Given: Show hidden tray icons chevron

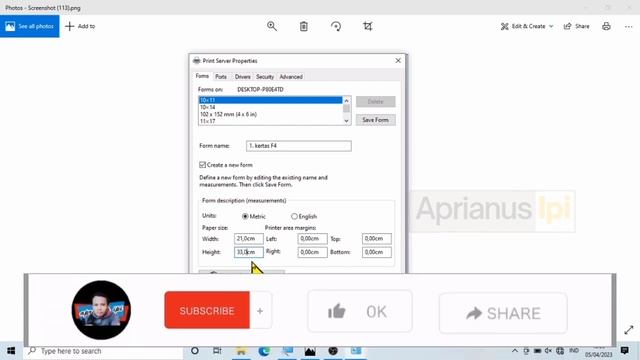Looking at the screenshot, I should (515, 351).
